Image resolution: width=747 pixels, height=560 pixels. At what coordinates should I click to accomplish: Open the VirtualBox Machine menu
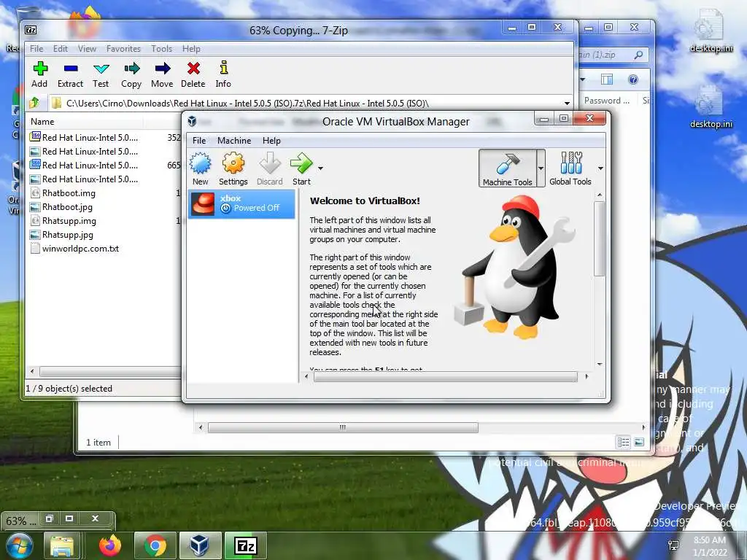234,141
